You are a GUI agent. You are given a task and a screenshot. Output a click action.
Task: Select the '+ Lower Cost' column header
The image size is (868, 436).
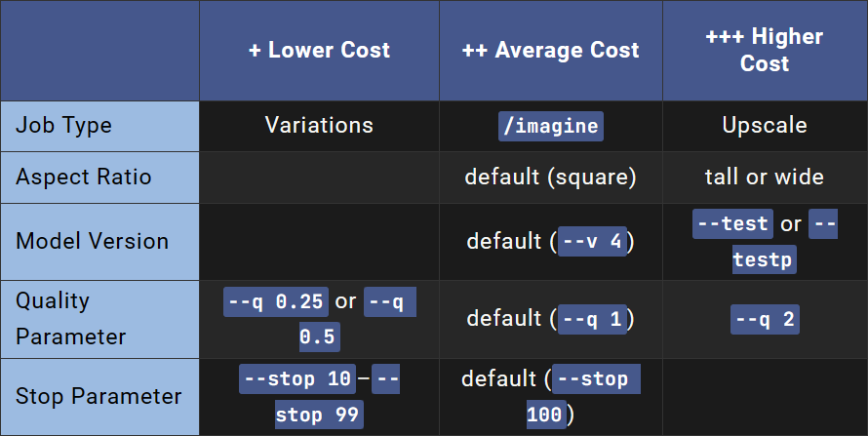click(320, 51)
